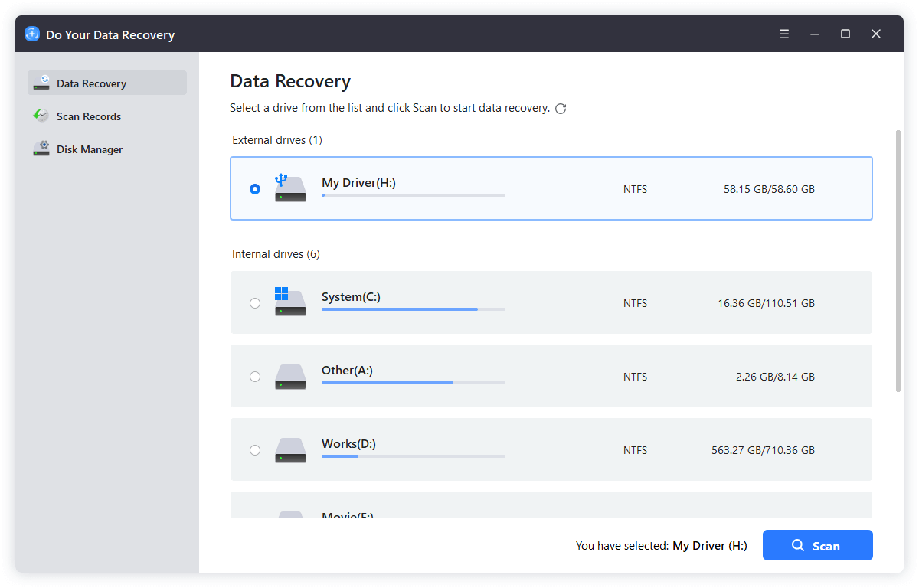Minimize the application window
Image resolution: width=919 pixels, height=588 pixels.
click(x=815, y=34)
